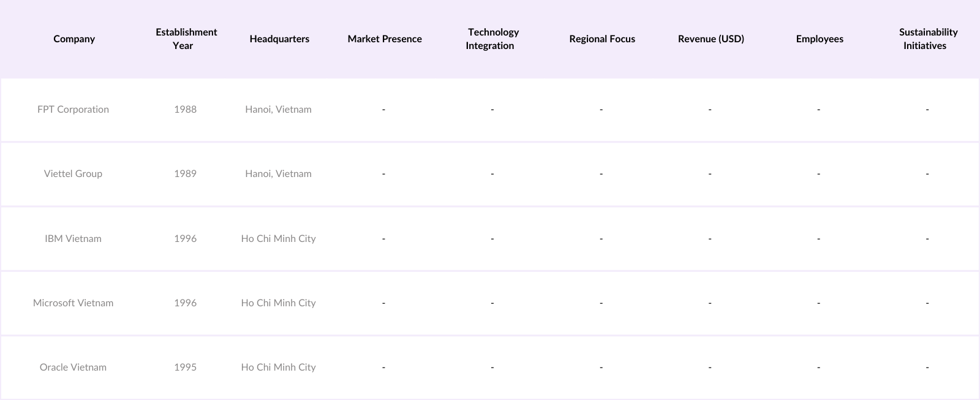Image resolution: width=980 pixels, height=400 pixels.
Task: Click Oracle Vietnam's empty Revenue cell
Action: [710, 368]
